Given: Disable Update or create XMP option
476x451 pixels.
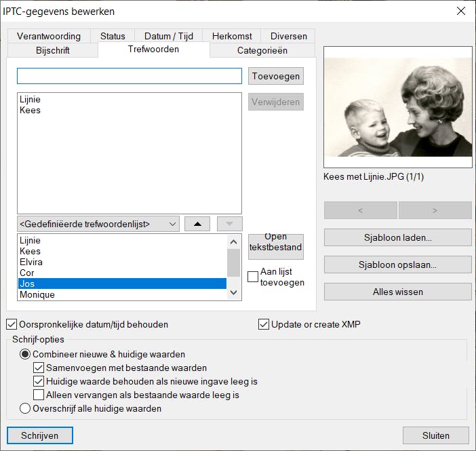Looking at the screenshot, I should point(264,324).
